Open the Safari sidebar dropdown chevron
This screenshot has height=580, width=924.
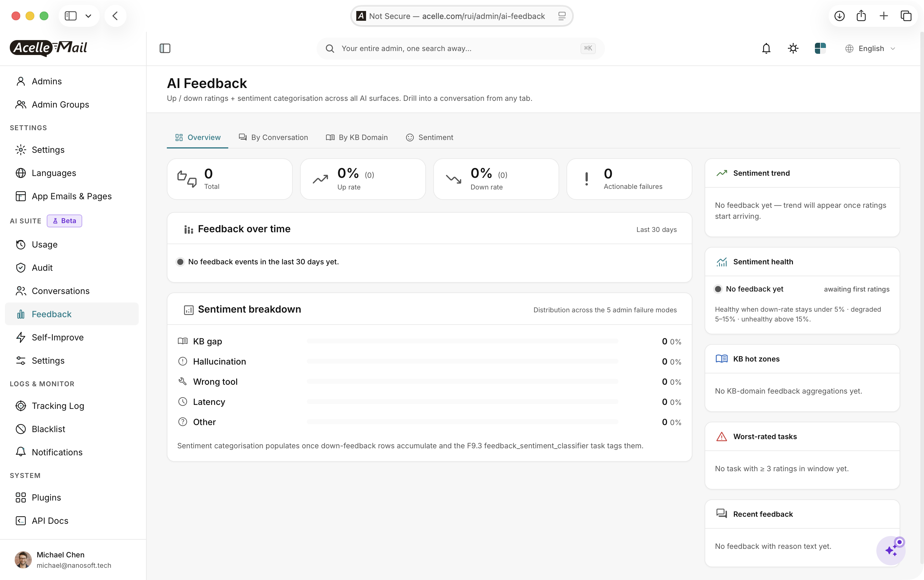(x=88, y=16)
